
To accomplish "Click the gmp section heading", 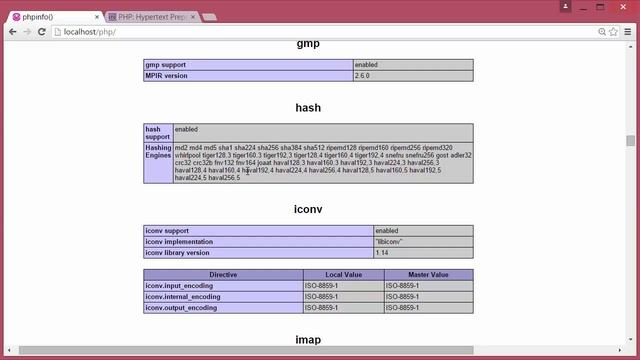I will coord(308,44).
